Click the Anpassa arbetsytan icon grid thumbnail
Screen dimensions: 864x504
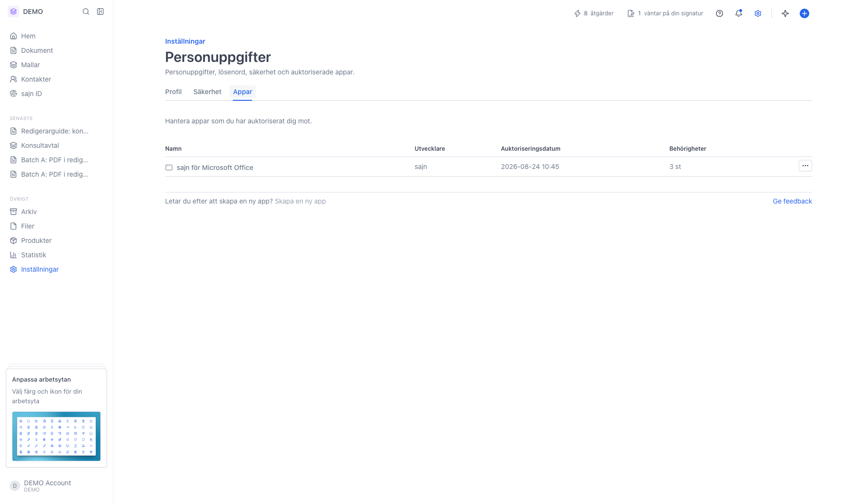(x=56, y=436)
